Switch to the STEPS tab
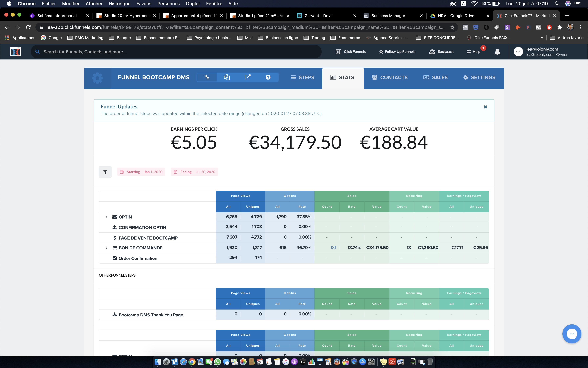Image resolution: width=588 pixels, height=368 pixels. 303,77
